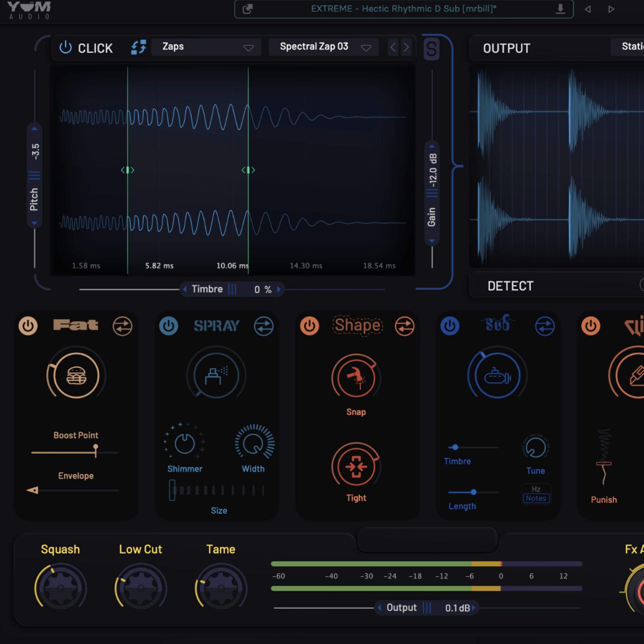The image size is (644, 644).
Task: Click the Width knob
Action: click(254, 443)
